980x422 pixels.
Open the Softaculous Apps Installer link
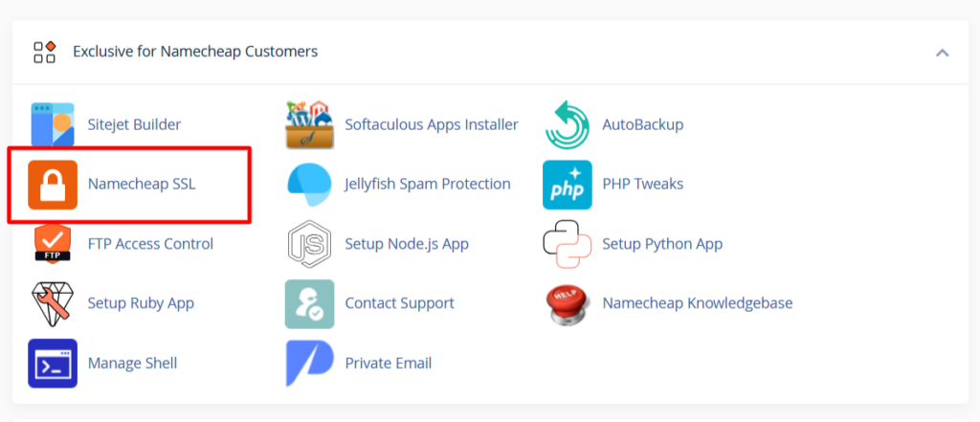click(x=432, y=124)
